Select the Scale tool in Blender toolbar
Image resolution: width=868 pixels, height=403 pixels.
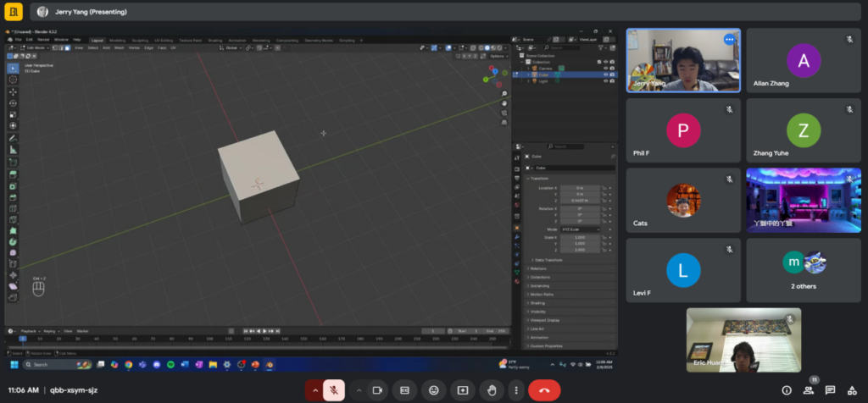click(13, 114)
